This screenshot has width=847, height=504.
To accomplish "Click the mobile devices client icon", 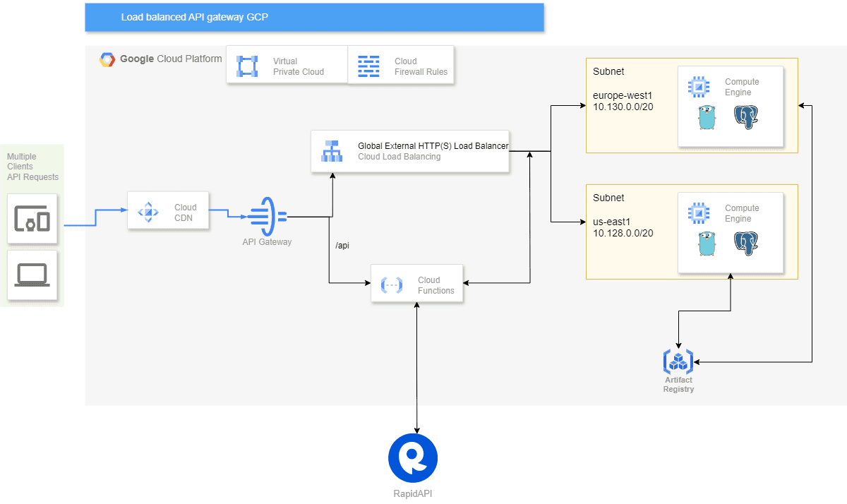I will pos(32,220).
